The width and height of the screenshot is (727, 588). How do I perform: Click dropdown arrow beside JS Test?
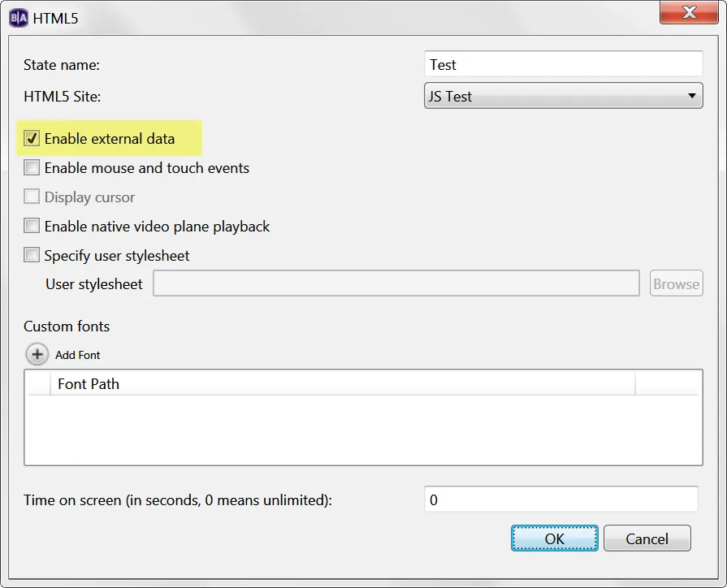point(692,96)
